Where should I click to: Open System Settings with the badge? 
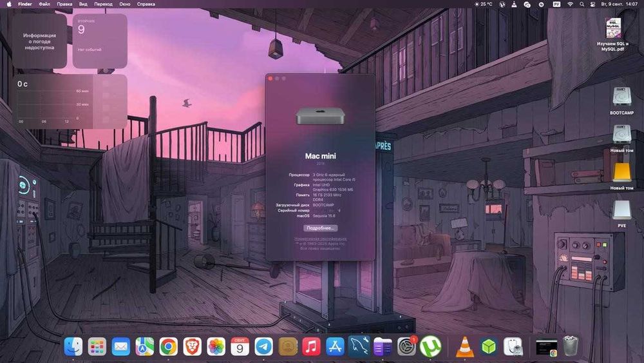pyautogui.click(x=406, y=346)
